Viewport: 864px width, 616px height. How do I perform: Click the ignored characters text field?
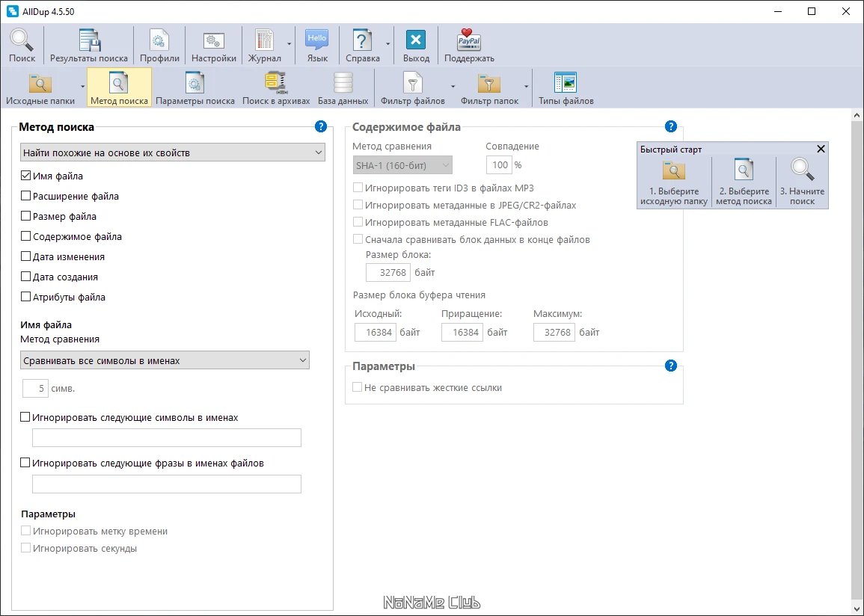point(166,437)
